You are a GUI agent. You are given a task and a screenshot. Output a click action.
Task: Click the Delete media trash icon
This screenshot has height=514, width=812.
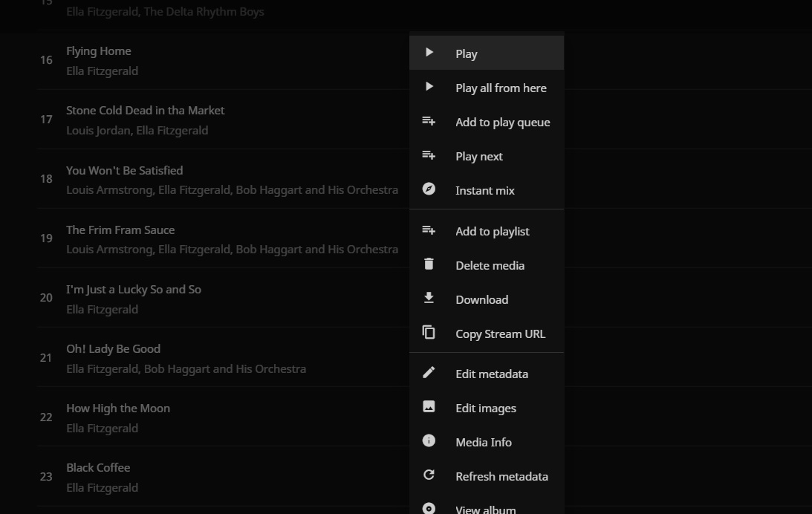[x=429, y=264]
